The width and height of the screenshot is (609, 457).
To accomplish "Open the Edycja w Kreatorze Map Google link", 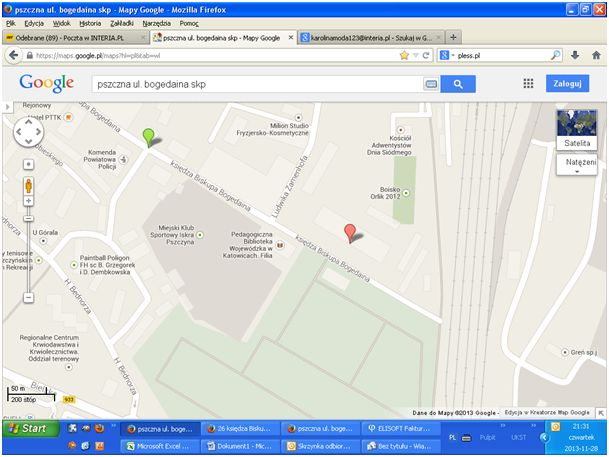I will point(547,412).
